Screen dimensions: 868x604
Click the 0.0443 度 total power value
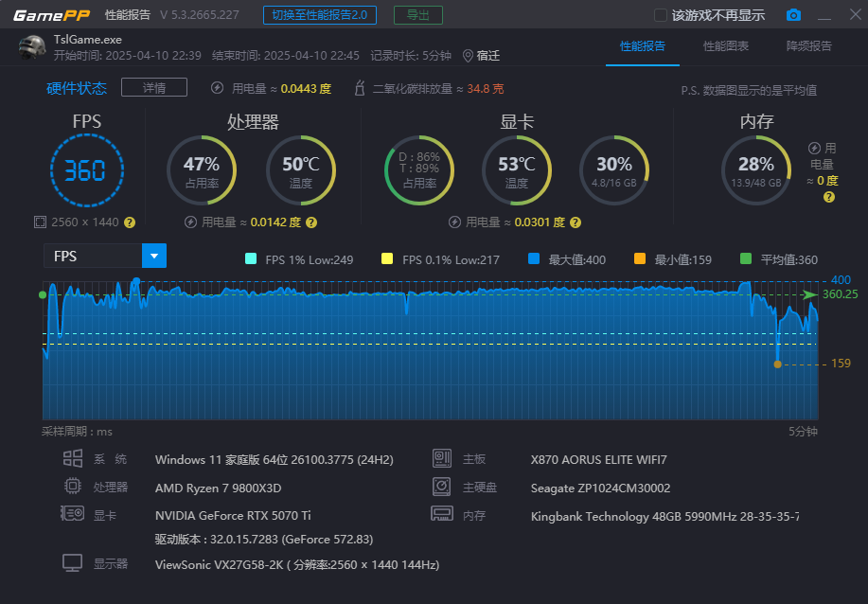click(x=306, y=89)
